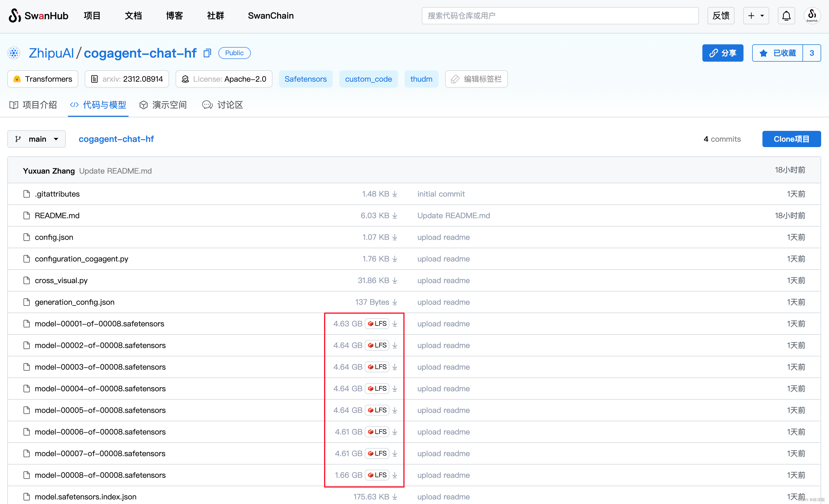The height and width of the screenshot is (504, 829).
Task: Switch to the 演示空间 tab
Action: pyautogui.click(x=163, y=105)
